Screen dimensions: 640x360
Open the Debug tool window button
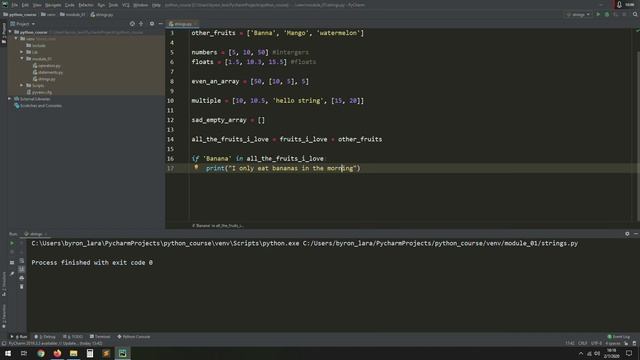tap(45, 337)
